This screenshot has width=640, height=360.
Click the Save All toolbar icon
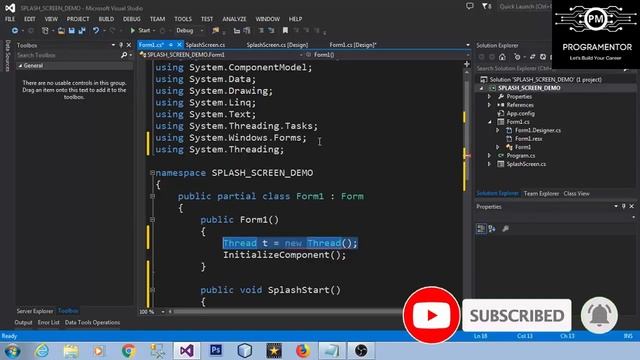(x=82, y=31)
